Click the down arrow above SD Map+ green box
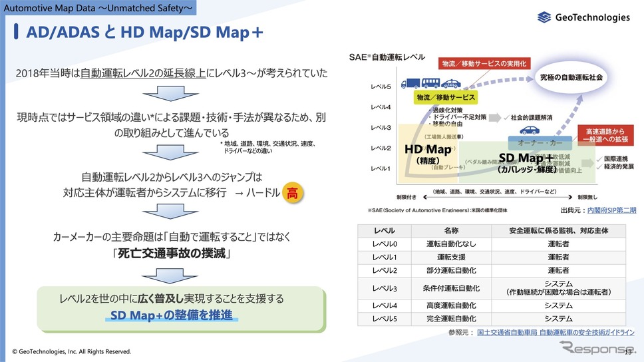Viewport: 644px width, 362px height. 171,275
